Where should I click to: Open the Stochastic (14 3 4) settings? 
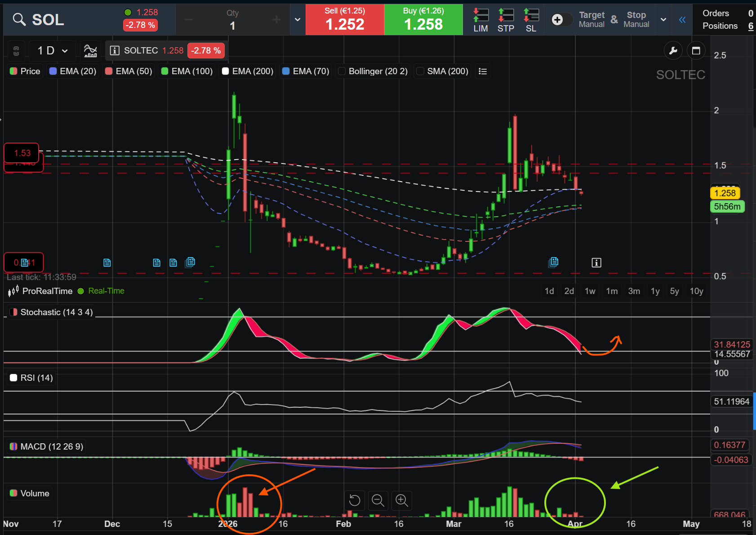[51, 312]
